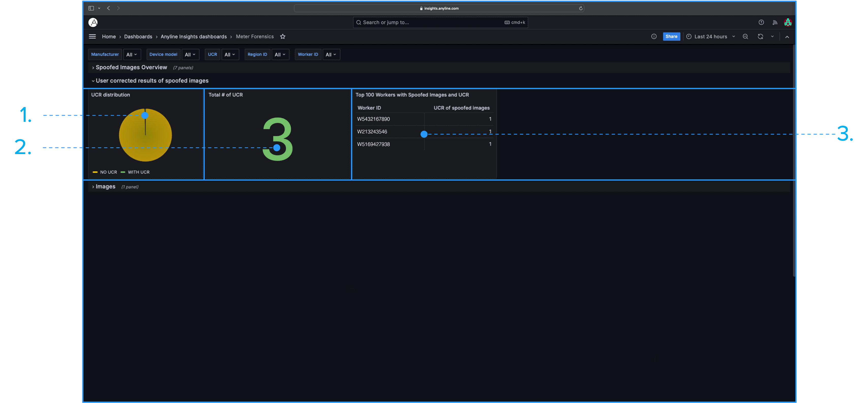Click the Share button

[671, 36]
